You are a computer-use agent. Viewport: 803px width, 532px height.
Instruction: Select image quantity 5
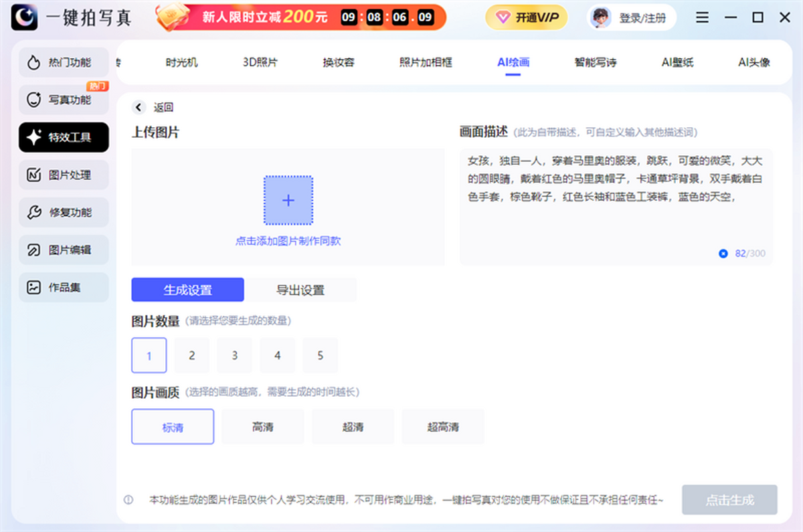321,355
